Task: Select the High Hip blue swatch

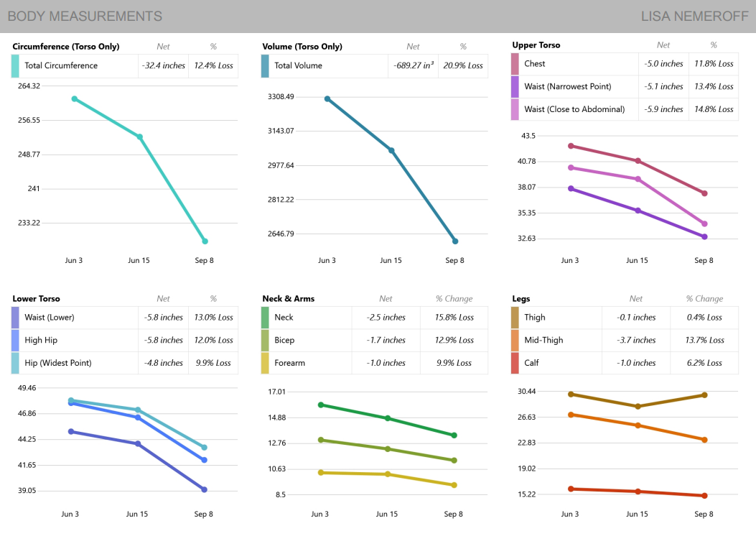Action: tap(15, 340)
